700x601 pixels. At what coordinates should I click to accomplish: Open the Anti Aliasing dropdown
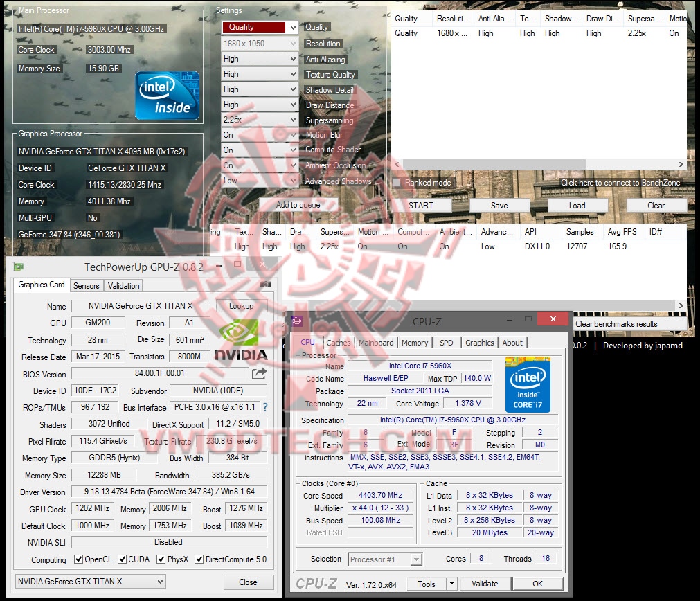pyautogui.click(x=260, y=58)
